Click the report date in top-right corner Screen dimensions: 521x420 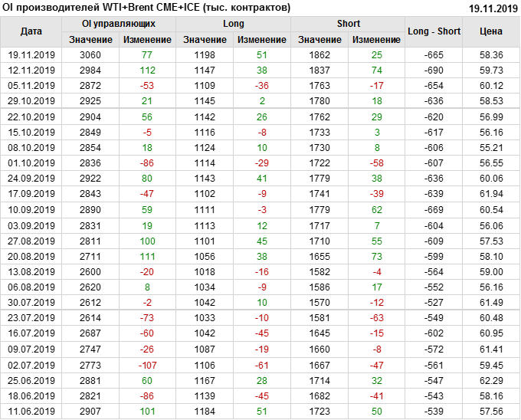[493, 8]
